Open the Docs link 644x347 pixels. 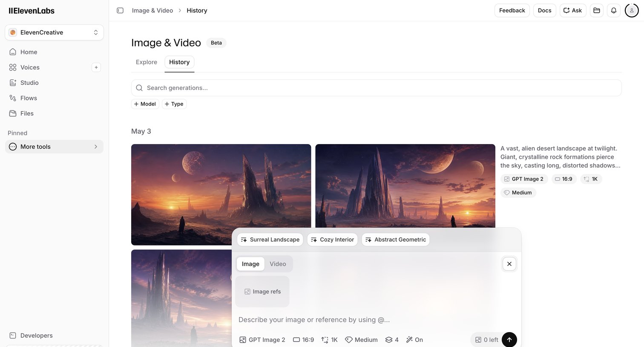point(544,10)
